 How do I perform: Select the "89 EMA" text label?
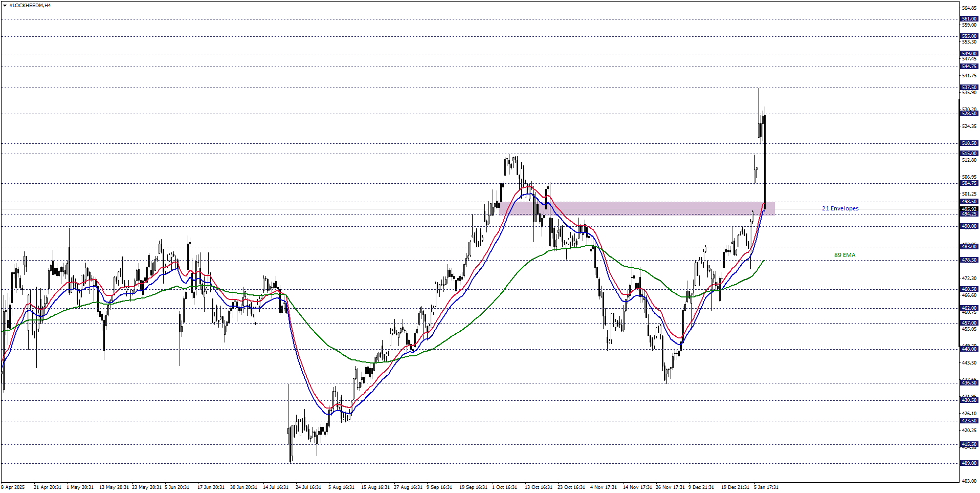844,255
